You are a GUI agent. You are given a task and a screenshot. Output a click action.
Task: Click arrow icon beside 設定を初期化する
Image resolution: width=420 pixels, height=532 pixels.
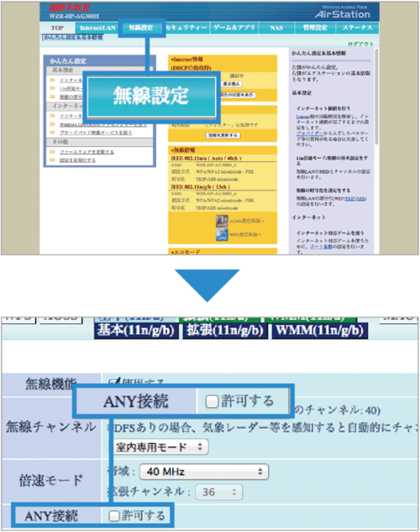tap(52, 159)
